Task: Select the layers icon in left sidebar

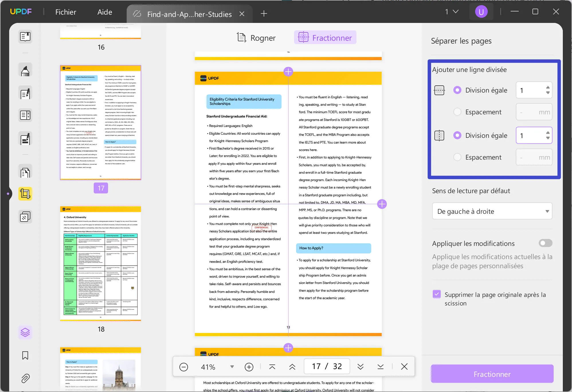Action: [x=25, y=332]
